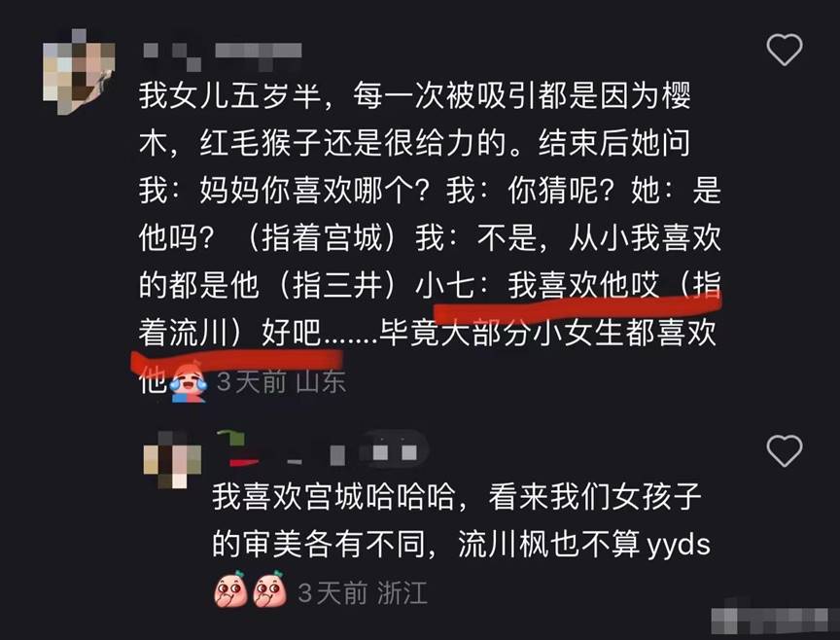Click the 3天前 timestamp of the reply
The image size is (840, 640).
pos(332,593)
